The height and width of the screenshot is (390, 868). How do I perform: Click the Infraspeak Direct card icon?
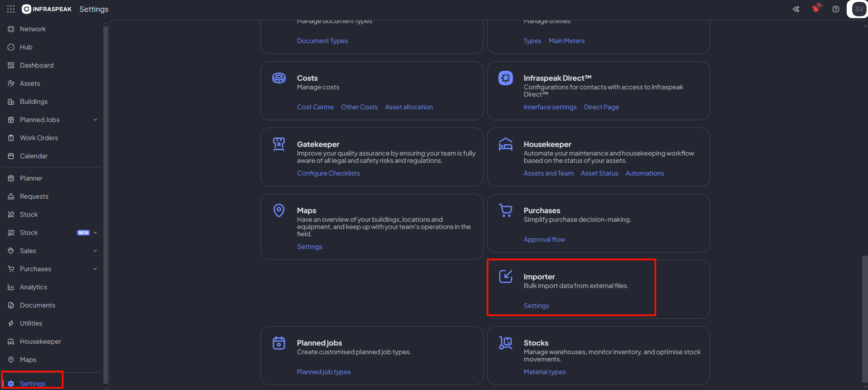(x=506, y=78)
